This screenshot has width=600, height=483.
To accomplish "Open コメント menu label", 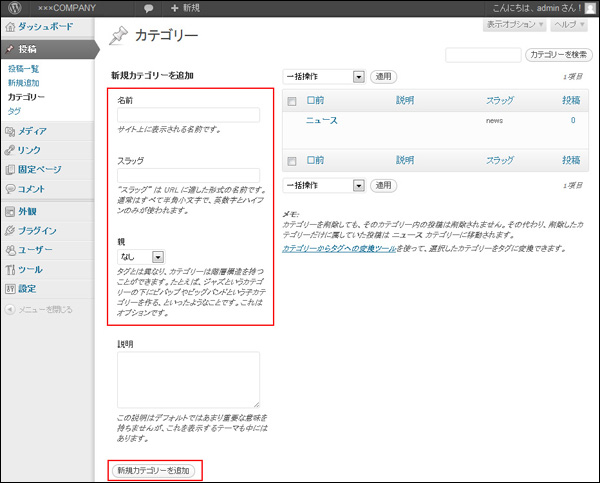I will [x=31, y=189].
